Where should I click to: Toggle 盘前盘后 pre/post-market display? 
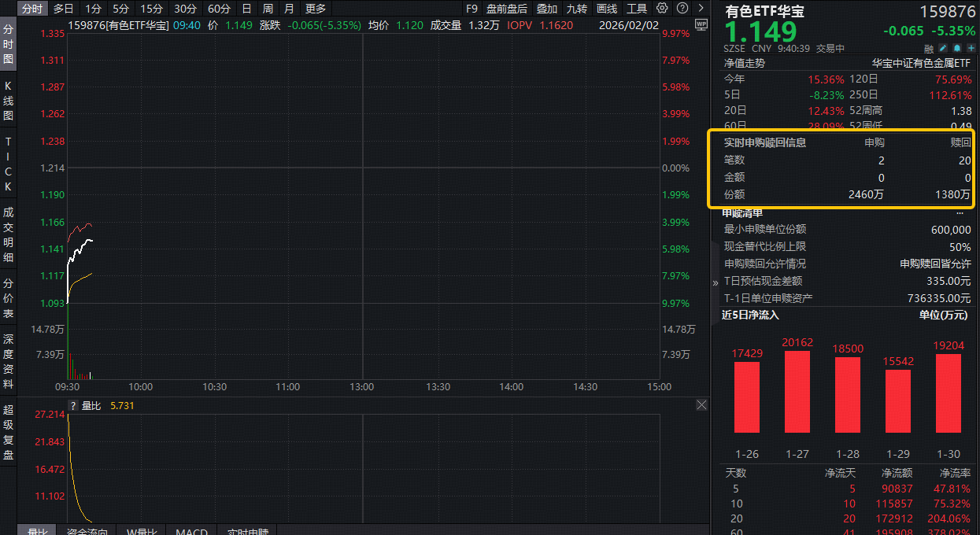[x=507, y=9]
